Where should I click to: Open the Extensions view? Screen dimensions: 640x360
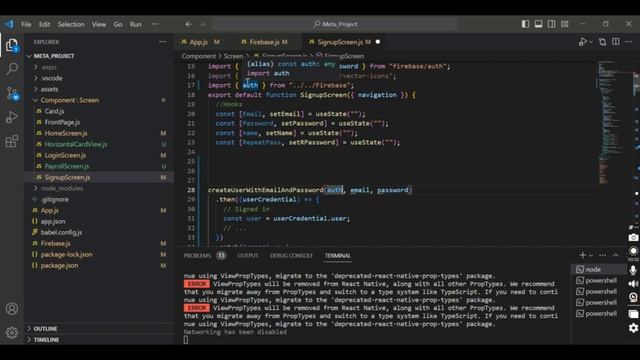click(12, 141)
